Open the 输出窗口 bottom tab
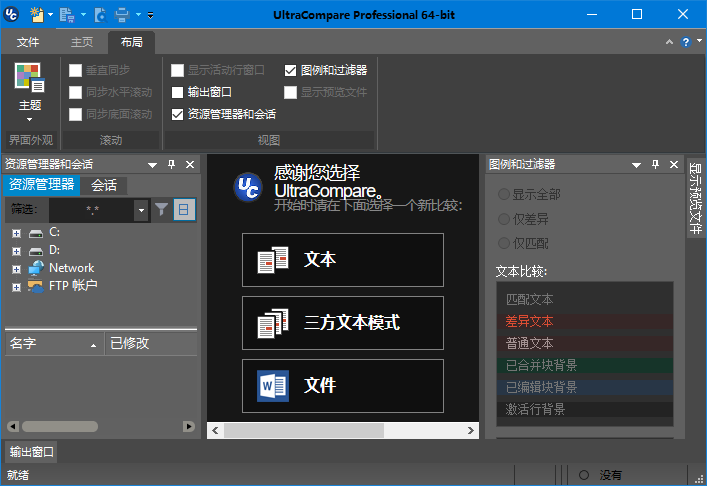 [x=31, y=452]
